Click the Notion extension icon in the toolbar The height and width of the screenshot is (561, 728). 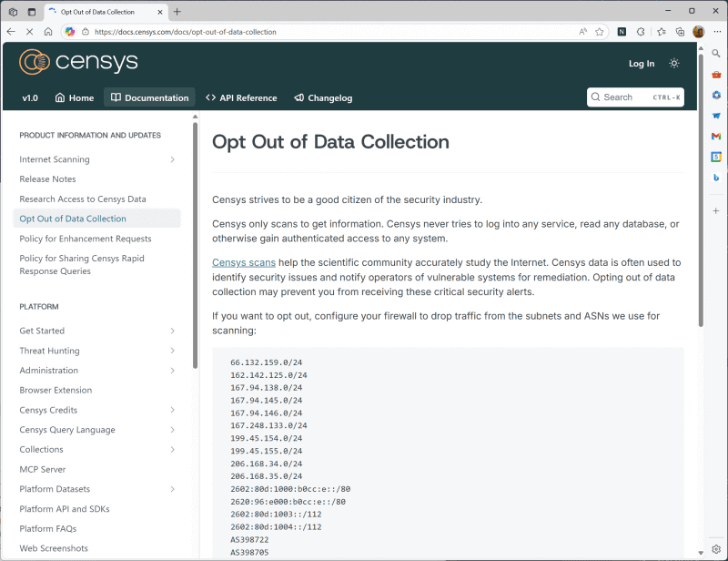(x=621, y=31)
